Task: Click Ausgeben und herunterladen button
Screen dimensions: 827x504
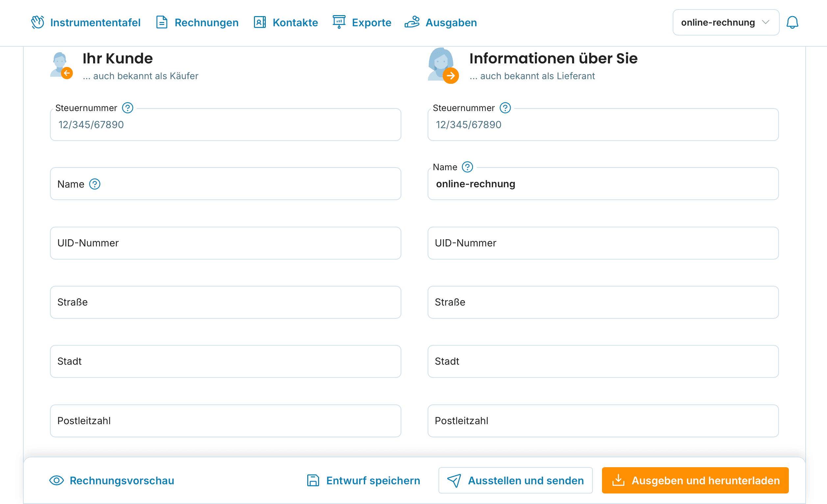Action: [x=695, y=481]
